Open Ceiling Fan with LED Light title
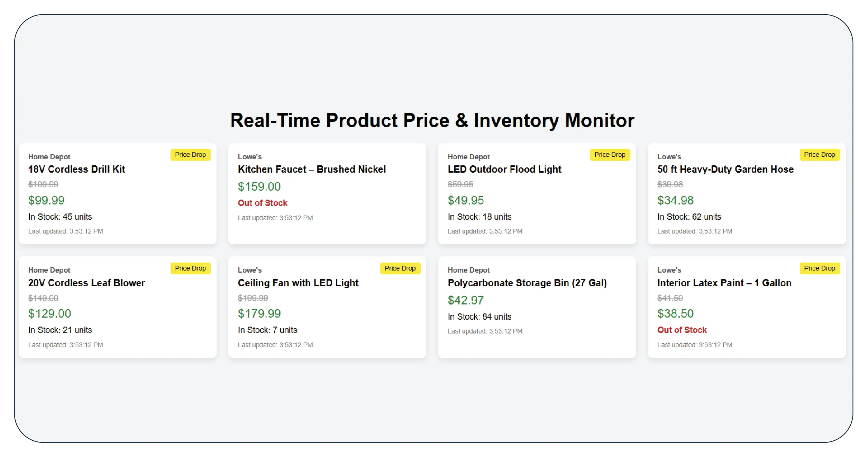 298,283
